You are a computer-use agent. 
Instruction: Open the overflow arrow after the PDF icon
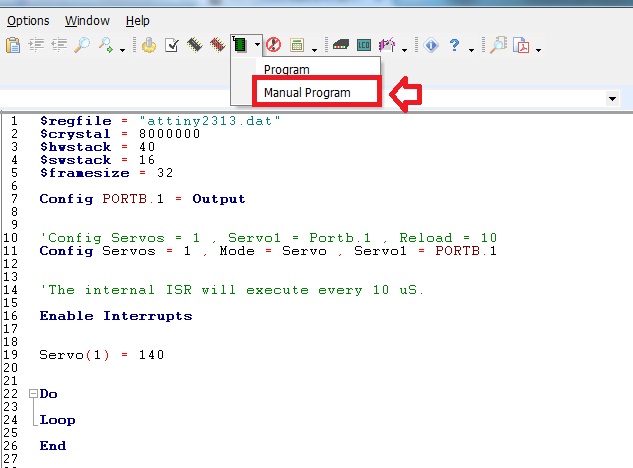click(538, 50)
